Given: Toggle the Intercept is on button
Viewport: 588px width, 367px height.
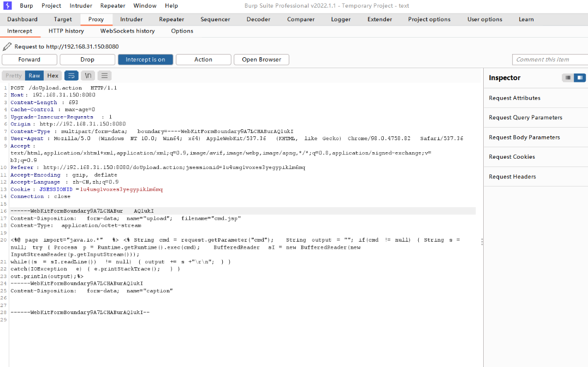Looking at the screenshot, I should 146,59.
